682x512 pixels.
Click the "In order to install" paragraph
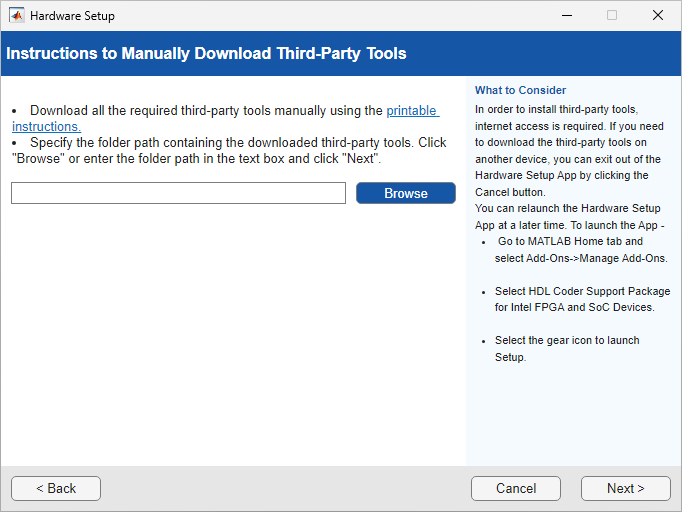click(567, 150)
